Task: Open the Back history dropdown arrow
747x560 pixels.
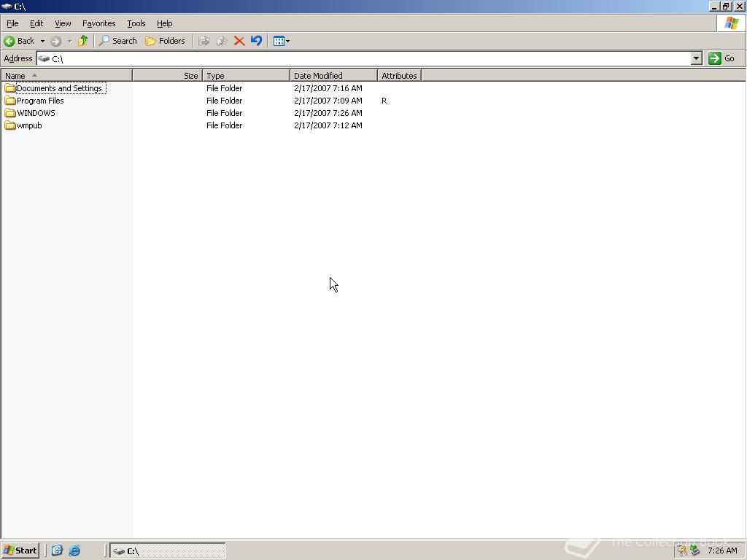Action: point(42,41)
